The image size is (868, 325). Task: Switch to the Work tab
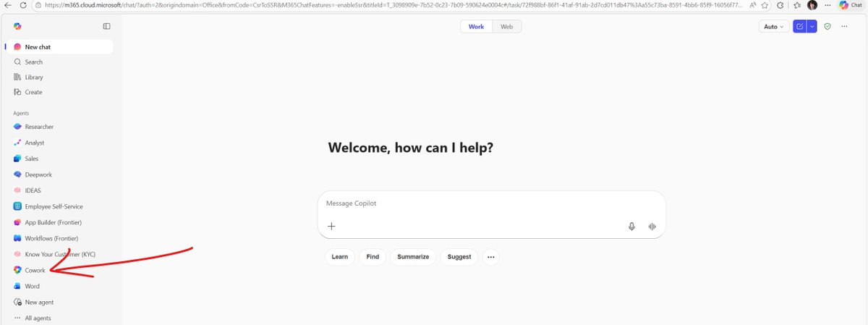coord(476,26)
